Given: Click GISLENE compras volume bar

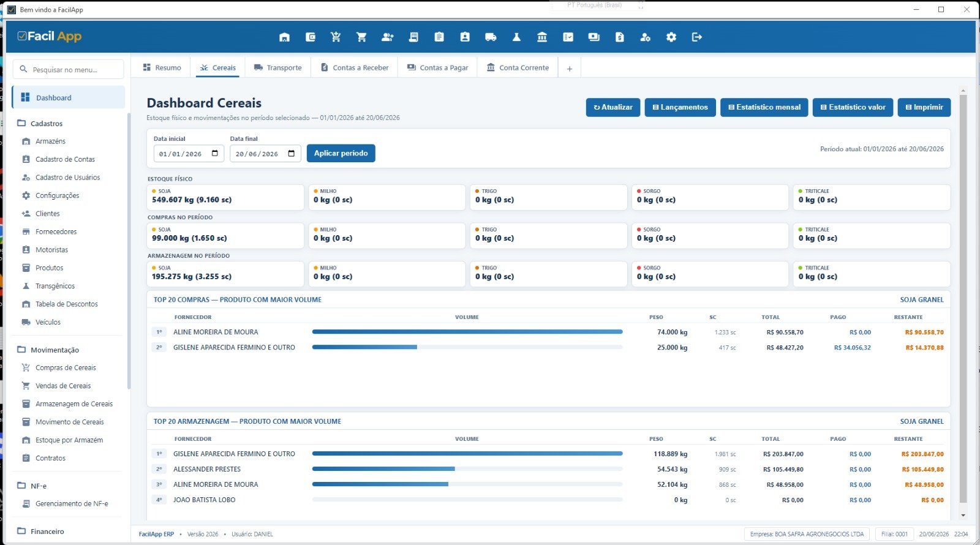Looking at the screenshot, I should pos(467,347).
